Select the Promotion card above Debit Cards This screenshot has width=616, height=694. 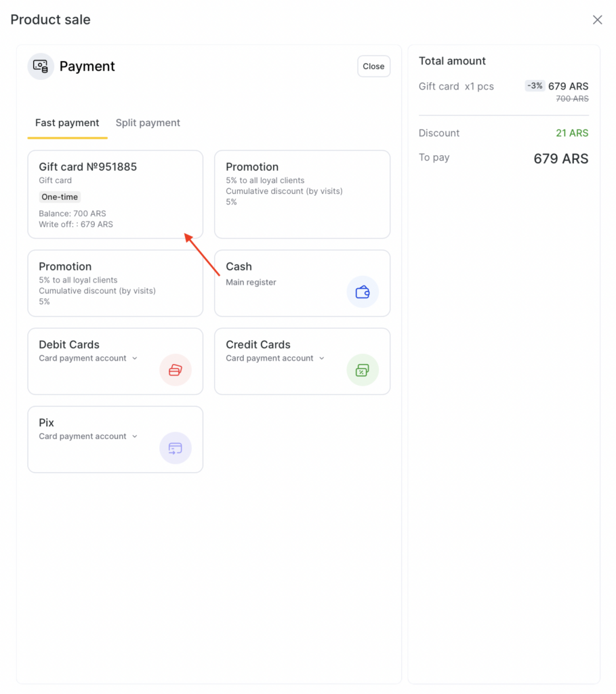(115, 283)
